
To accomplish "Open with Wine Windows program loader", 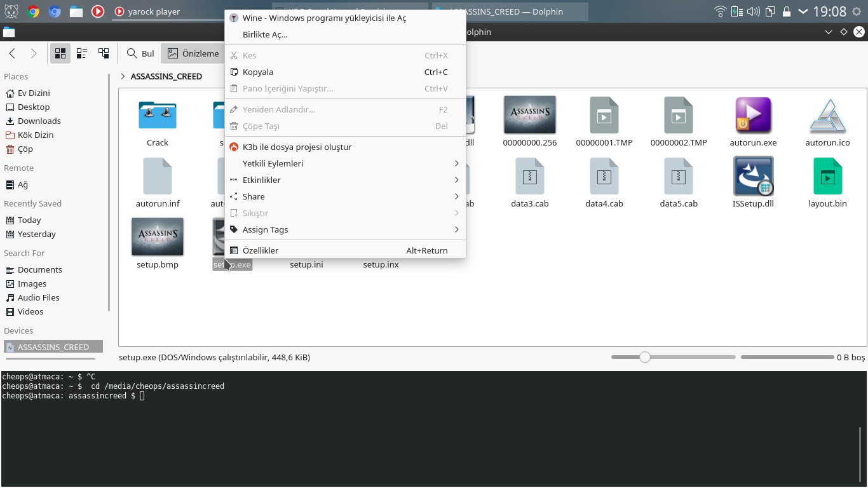I will coord(324,18).
